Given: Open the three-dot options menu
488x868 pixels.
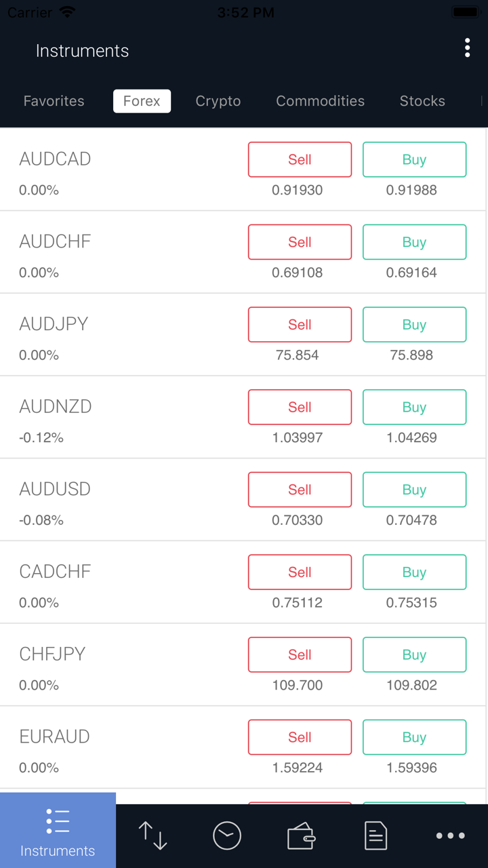Looking at the screenshot, I should (x=467, y=48).
